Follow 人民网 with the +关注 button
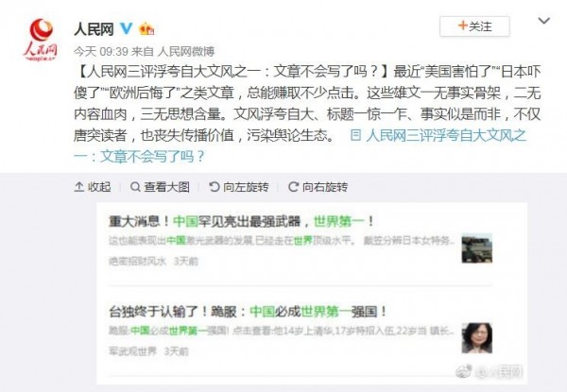This screenshot has height=392, width=567. [474, 26]
